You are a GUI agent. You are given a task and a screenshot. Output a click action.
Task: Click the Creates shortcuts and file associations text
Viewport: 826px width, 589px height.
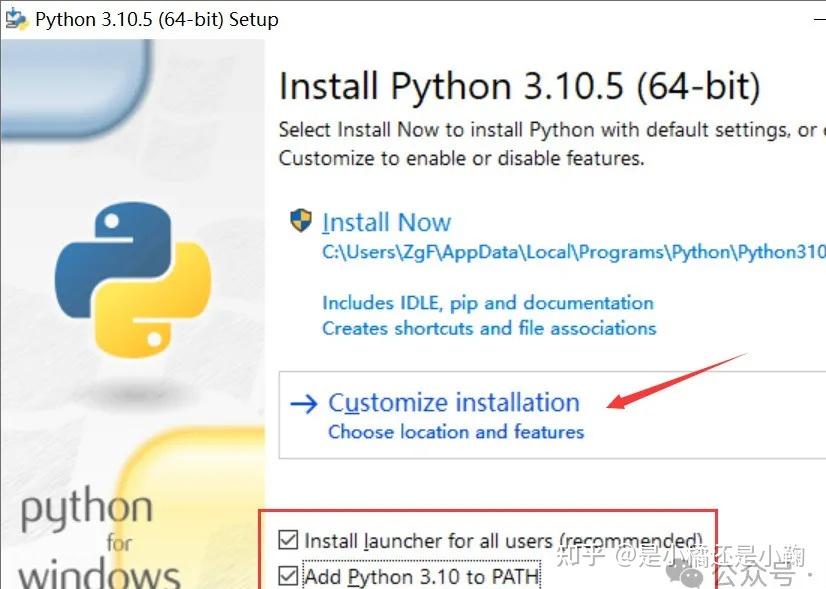(x=488, y=328)
